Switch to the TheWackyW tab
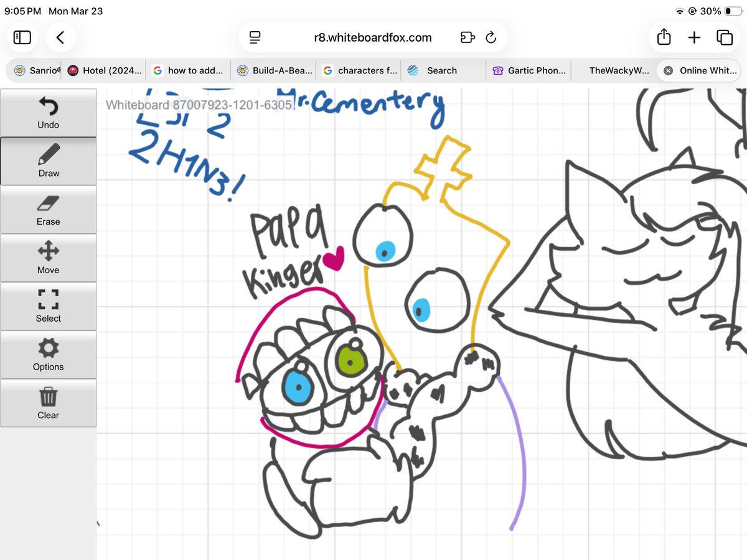 click(x=614, y=71)
